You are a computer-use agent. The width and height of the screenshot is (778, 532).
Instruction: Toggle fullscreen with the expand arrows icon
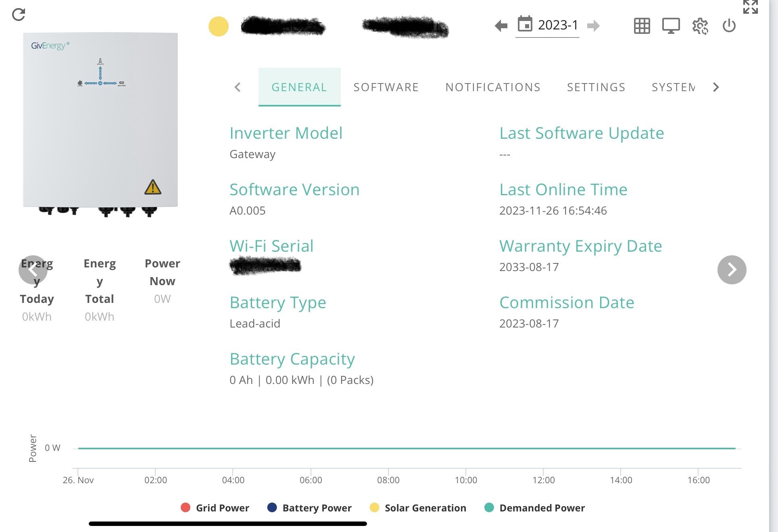751,7
